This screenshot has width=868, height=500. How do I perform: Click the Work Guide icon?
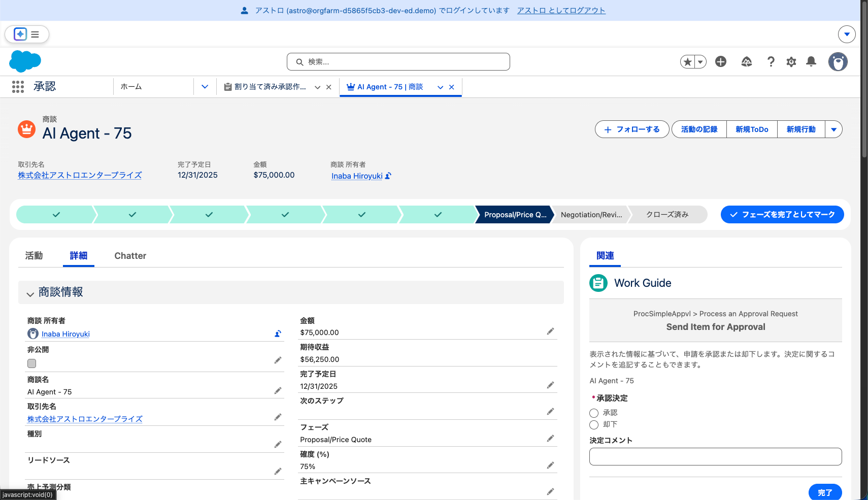coord(598,283)
